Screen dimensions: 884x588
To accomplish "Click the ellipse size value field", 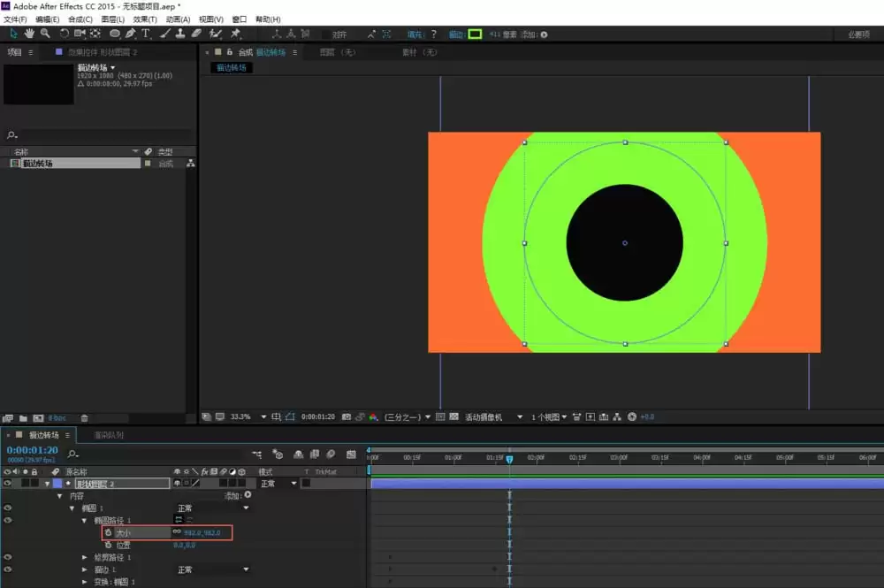I will pyautogui.click(x=202, y=532).
